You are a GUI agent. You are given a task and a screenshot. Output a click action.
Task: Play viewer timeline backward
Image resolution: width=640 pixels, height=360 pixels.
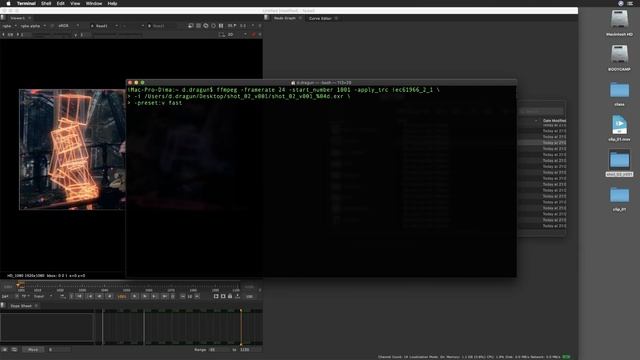110,296
